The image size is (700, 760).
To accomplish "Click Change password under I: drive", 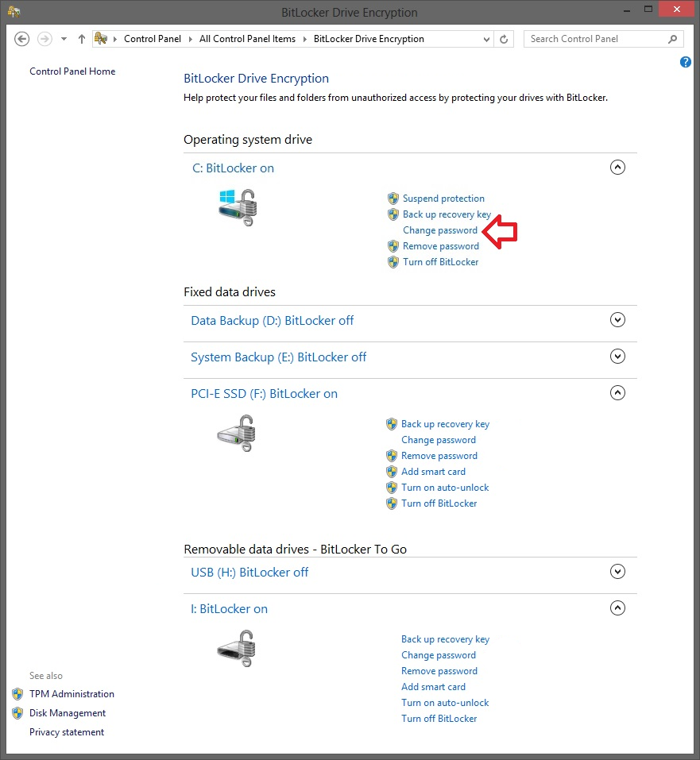I will 439,655.
